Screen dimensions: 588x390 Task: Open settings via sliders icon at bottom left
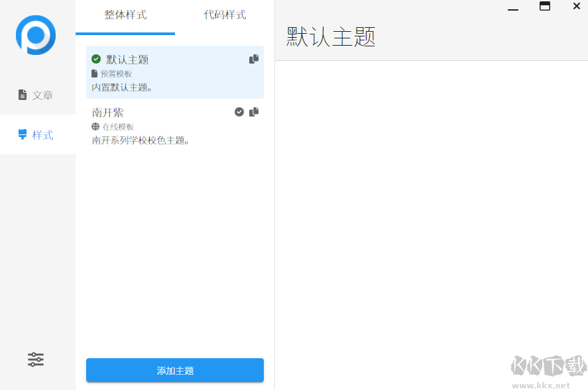coord(35,360)
